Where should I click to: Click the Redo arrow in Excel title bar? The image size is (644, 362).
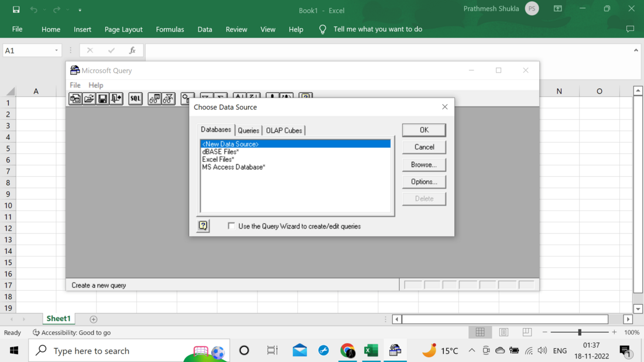pyautogui.click(x=57, y=9)
